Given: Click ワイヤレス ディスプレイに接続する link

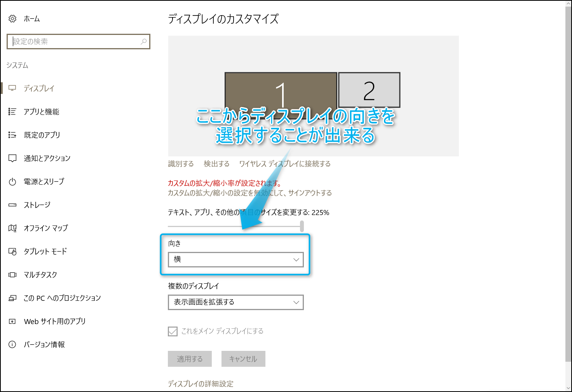Looking at the screenshot, I should point(285,164).
